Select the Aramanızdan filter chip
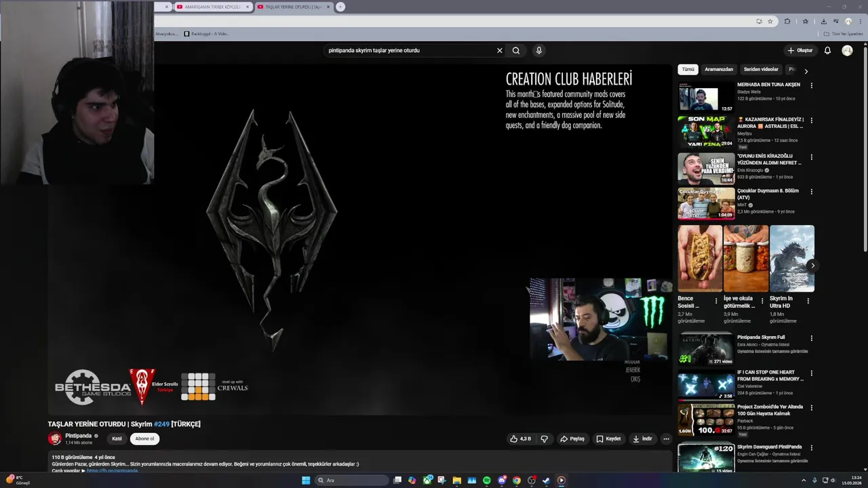 click(x=719, y=69)
